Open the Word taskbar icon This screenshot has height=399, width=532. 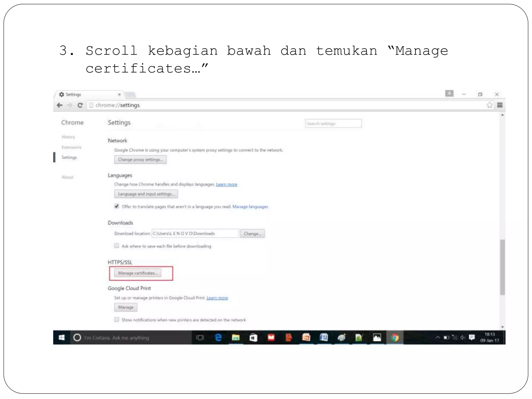click(x=324, y=337)
